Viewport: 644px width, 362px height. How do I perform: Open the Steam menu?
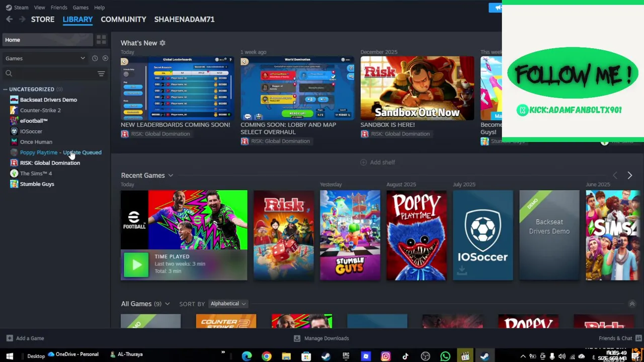[x=17, y=8]
